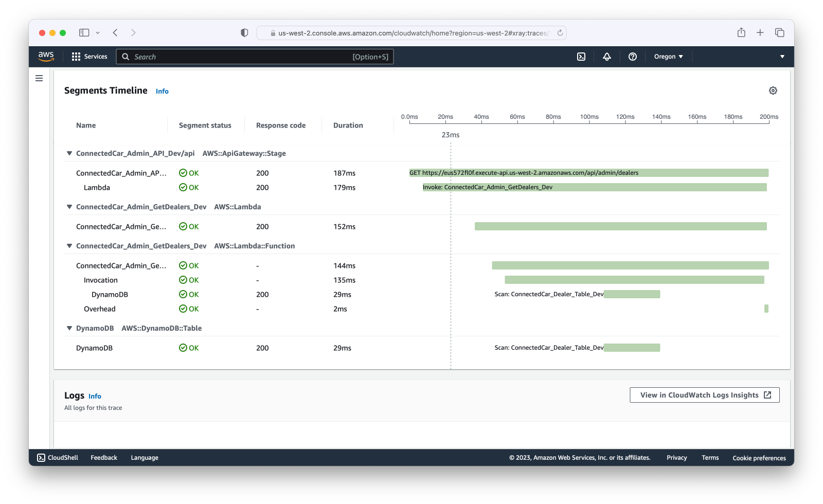Collapse the GetDealers_Dev AWS::Lambda::Function group

(x=69, y=246)
